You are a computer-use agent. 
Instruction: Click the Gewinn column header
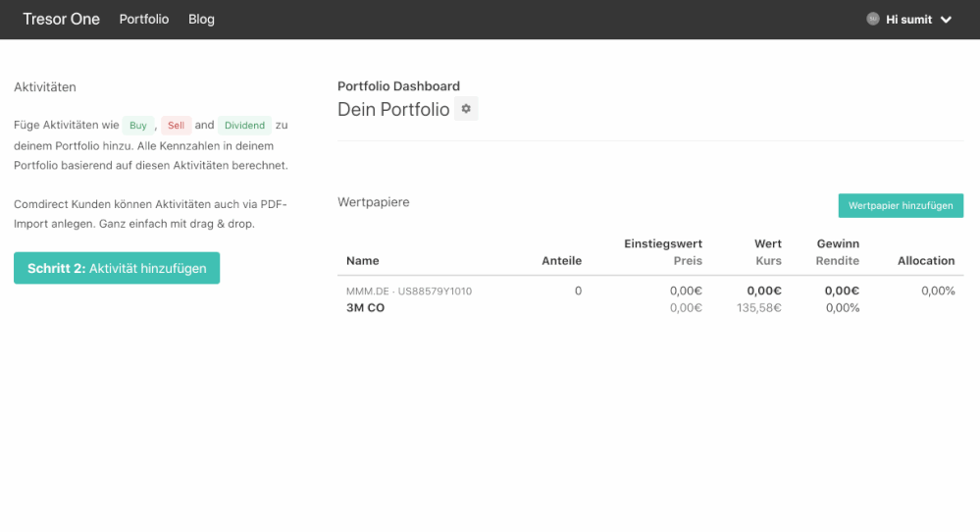[838, 243]
